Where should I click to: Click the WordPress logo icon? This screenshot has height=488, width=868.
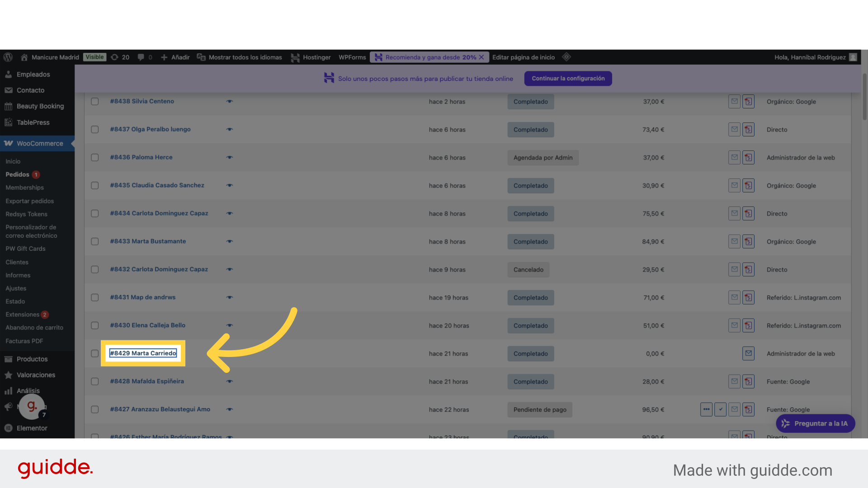coord(8,57)
